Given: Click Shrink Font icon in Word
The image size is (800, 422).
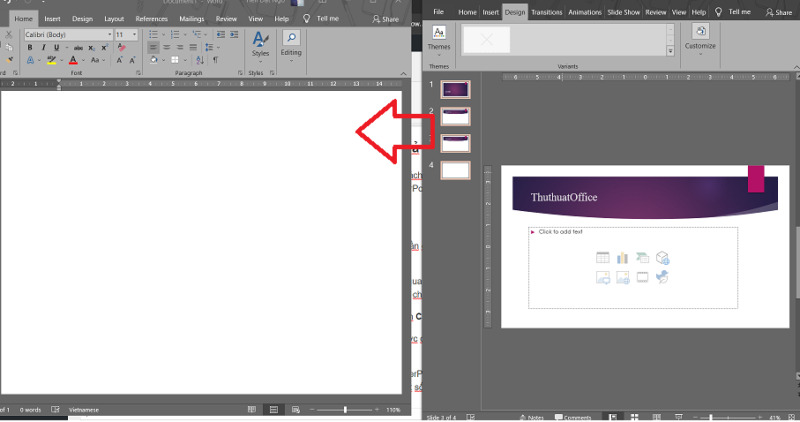Looking at the screenshot, I should [132, 60].
